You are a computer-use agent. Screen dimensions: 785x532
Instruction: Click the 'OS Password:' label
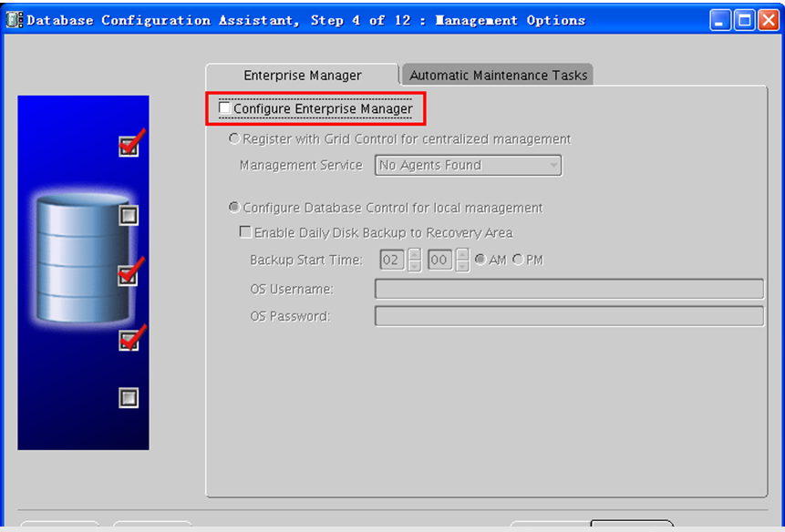pos(290,316)
